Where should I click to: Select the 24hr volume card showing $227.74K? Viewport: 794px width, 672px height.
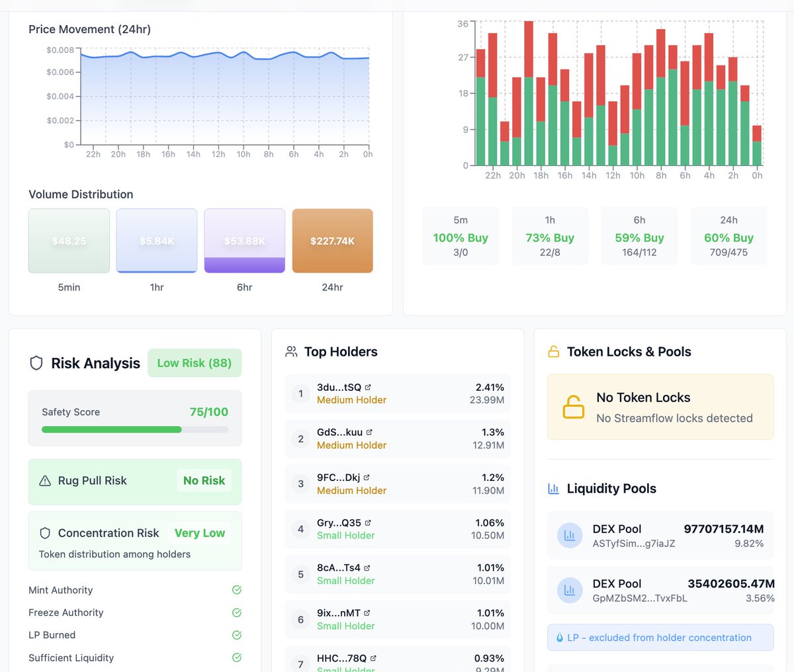[333, 241]
